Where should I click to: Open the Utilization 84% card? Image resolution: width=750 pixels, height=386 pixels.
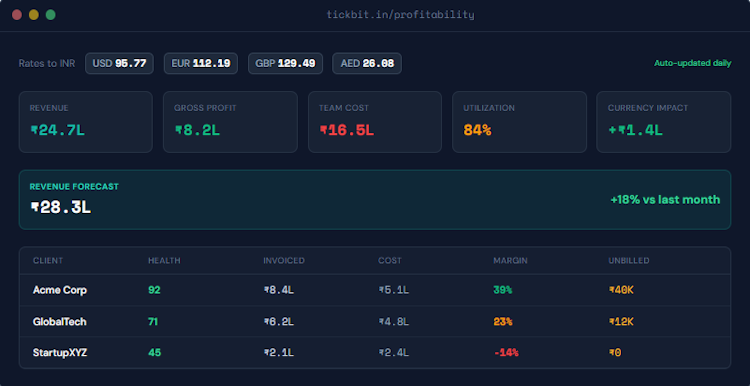click(x=519, y=122)
